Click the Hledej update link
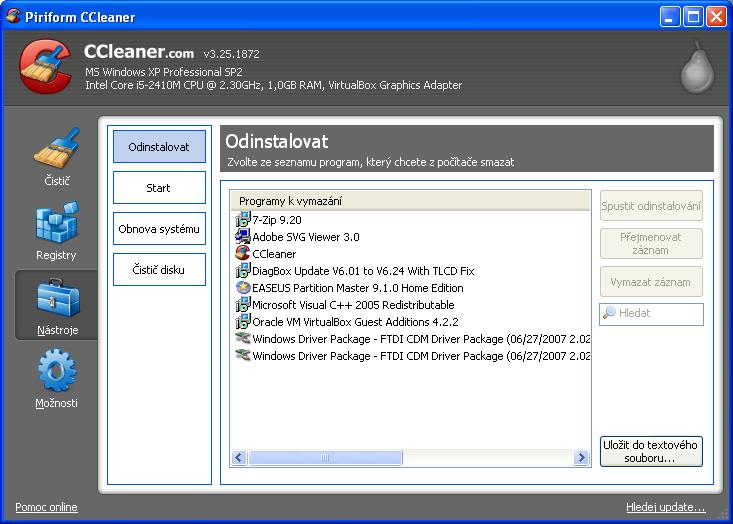 (x=665, y=508)
